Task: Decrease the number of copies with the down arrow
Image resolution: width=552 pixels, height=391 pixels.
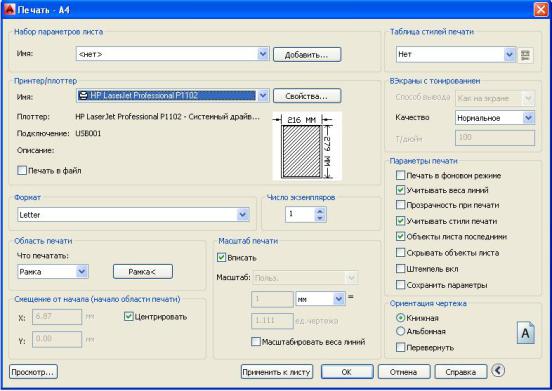Action: [320, 218]
